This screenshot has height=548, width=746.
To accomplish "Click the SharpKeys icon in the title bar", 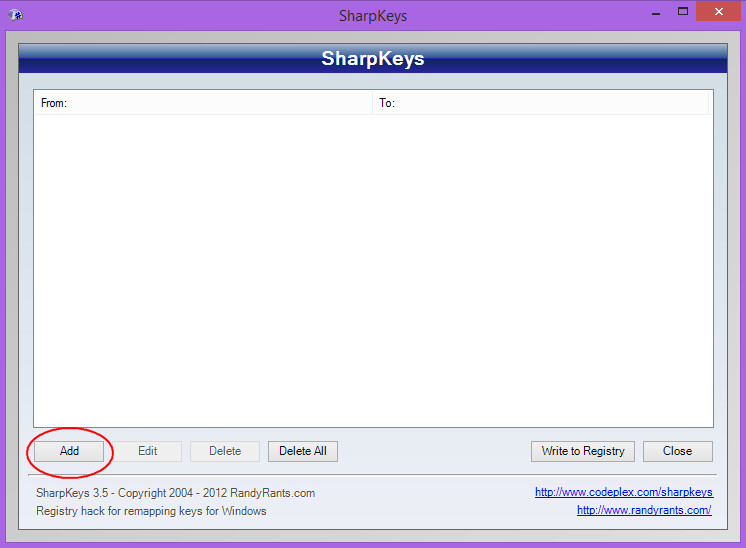I will pos(16,15).
